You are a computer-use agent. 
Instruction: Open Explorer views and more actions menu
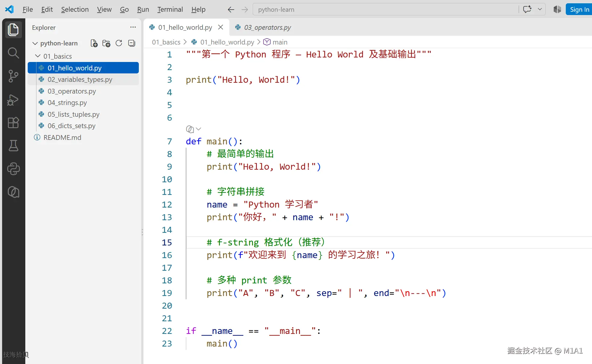(x=133, y=27)
